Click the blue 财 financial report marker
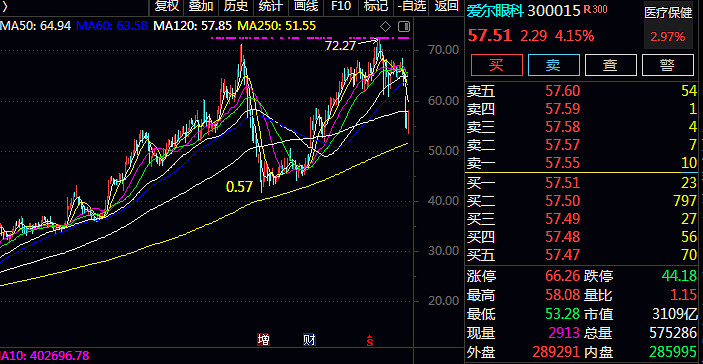 click(309, 339)
